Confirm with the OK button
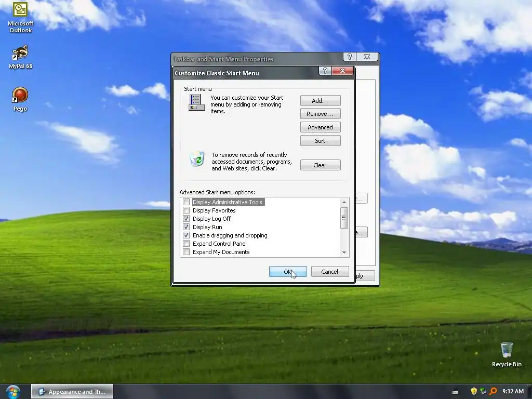 tap(288, 271)
